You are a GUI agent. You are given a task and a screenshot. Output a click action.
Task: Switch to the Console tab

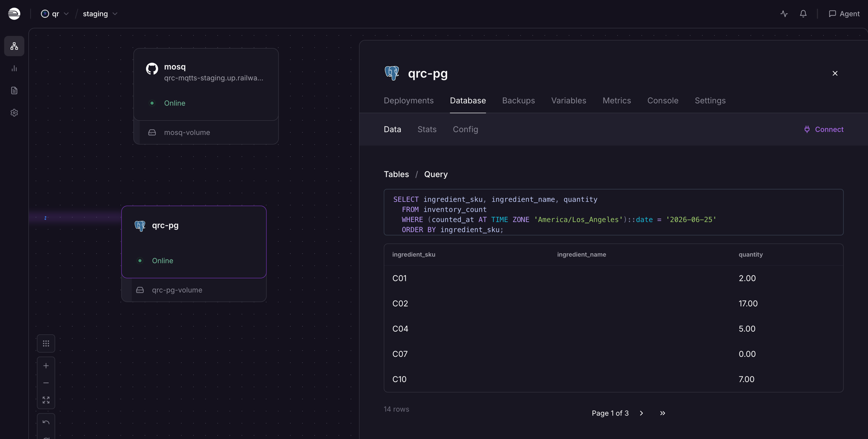pyautogui.click(x=663, y=101)
